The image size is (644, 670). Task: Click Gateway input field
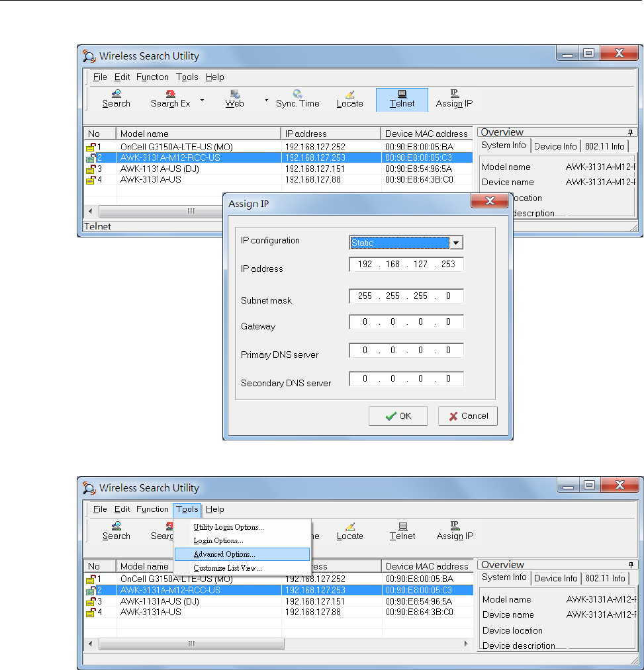pyautogui.click(x=406, y=321)
